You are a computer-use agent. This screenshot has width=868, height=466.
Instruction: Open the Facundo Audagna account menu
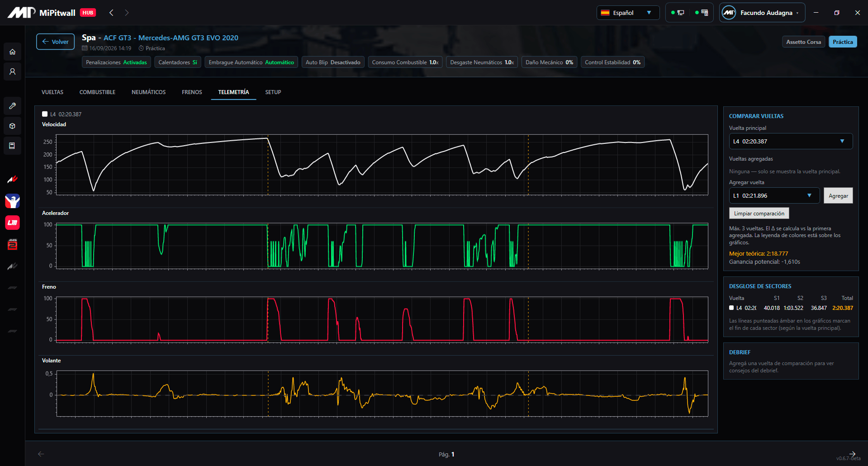(762, 13)
